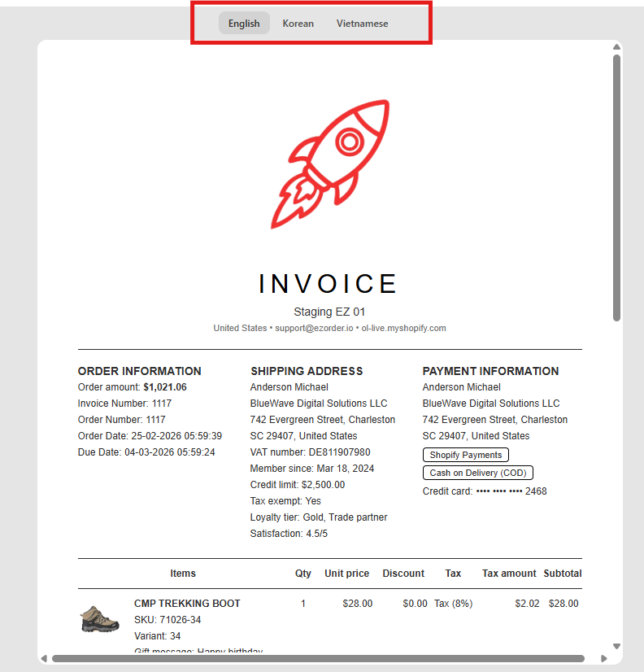The width and height of the screenshot is (644, 672).
Task: Click the Order Number: 1117 line
Action: click(121, 420)
